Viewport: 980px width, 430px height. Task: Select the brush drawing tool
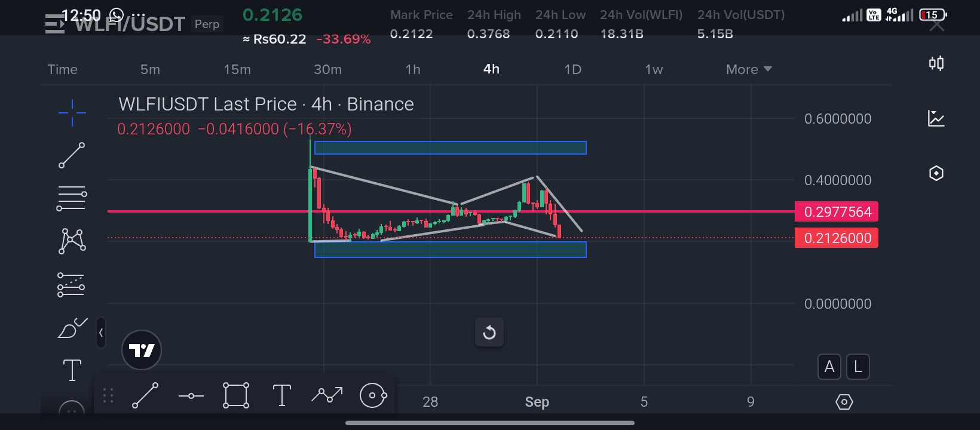[72, 328]
